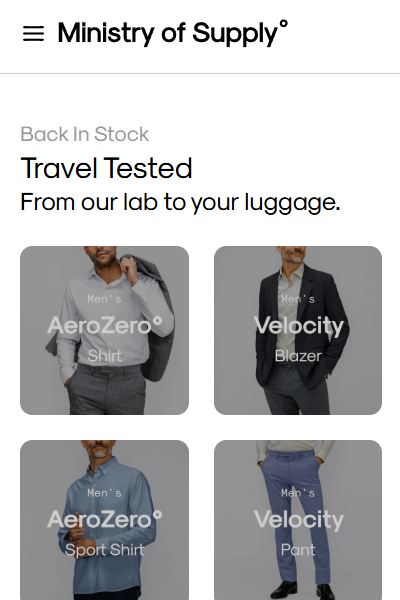Click the 'From our lab to your luggage' tagline

tap(180, 202)
